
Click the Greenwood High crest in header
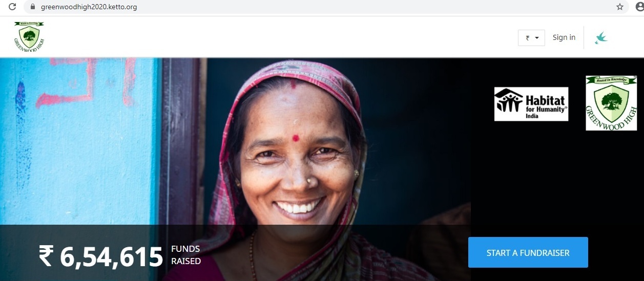(x=29, y=36)
